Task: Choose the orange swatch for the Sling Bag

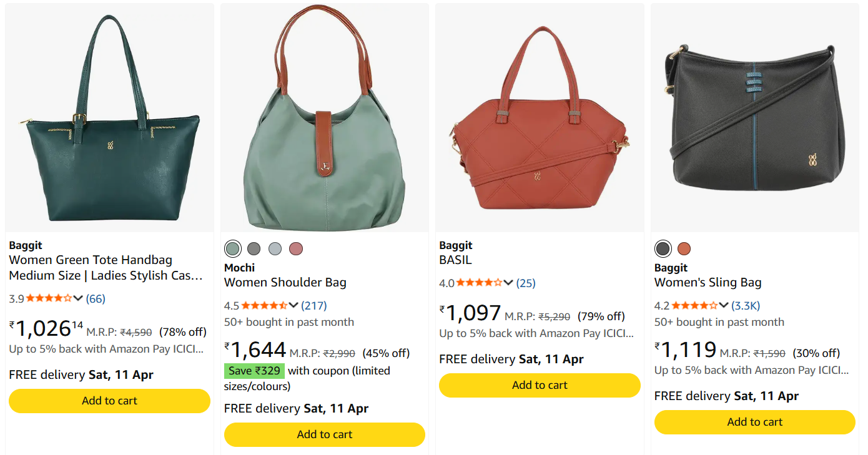Action: [x=684, y=248]
